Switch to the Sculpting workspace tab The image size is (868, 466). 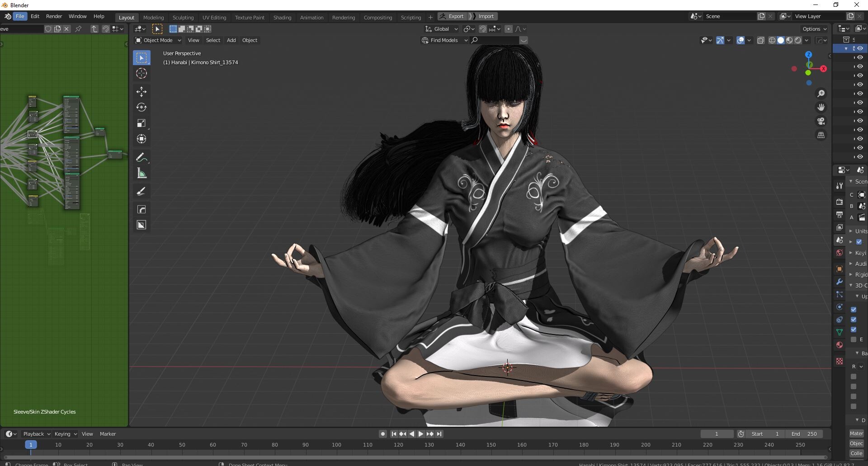coord(183,18)
